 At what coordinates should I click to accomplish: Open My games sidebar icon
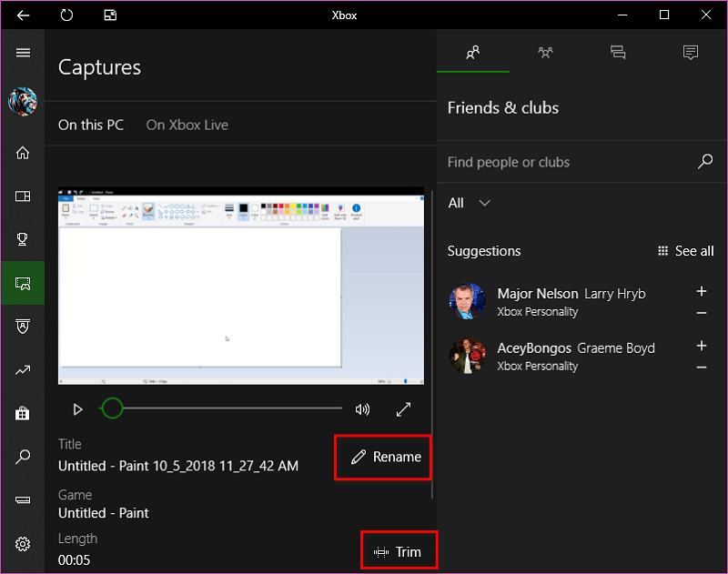coord(23,196)
